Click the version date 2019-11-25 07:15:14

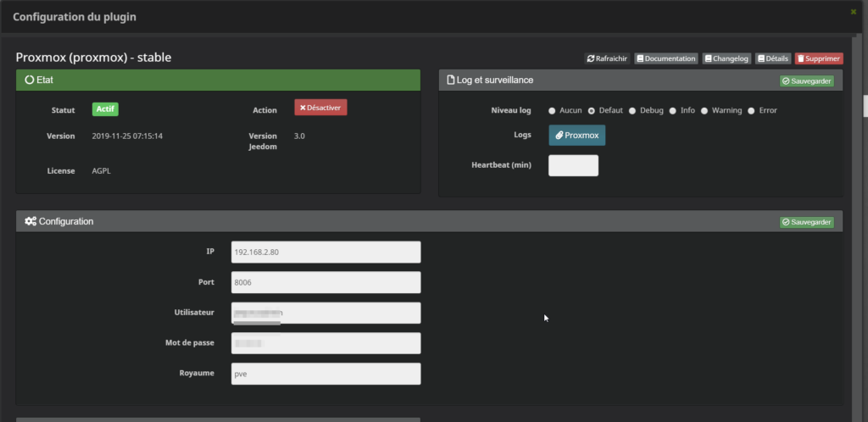point(127,136)
